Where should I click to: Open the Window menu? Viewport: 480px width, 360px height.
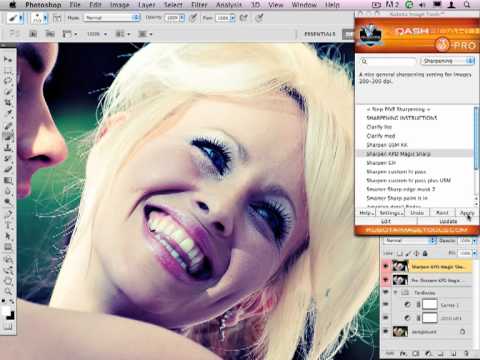(x=304, y=5)
